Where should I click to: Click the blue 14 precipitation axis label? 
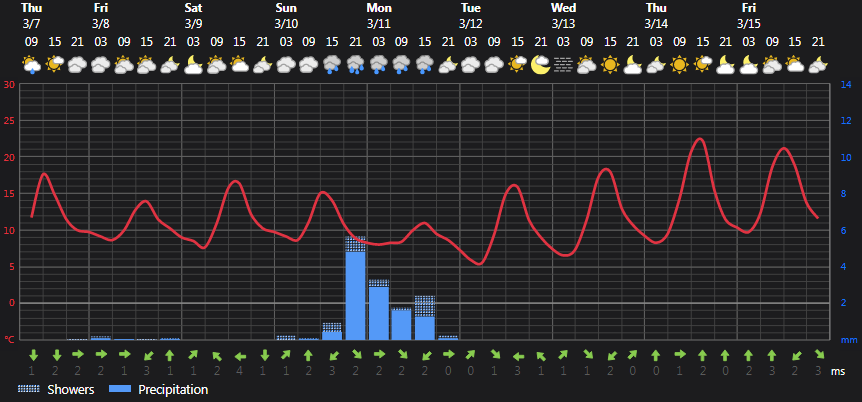[846, 85]
